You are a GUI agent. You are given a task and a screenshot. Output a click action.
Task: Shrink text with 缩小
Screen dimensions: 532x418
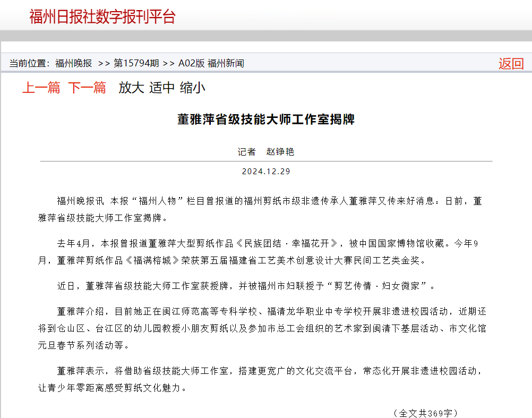[x=193, y=88]
